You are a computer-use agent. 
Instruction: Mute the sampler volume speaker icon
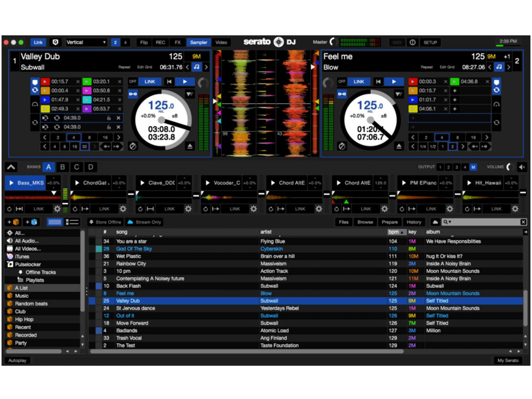pyautogui.click(x=522, y=167)
